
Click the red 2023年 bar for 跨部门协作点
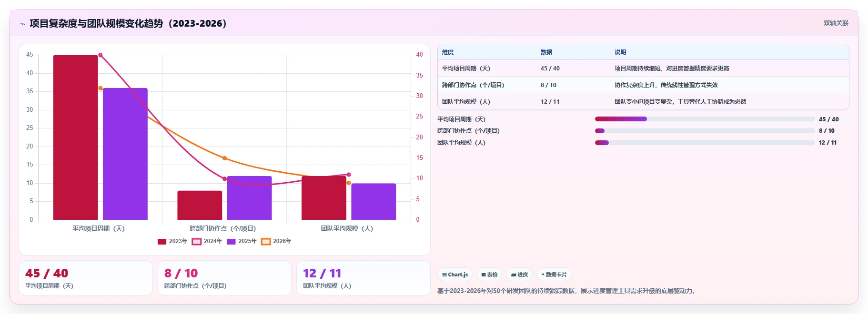point(200,205)
